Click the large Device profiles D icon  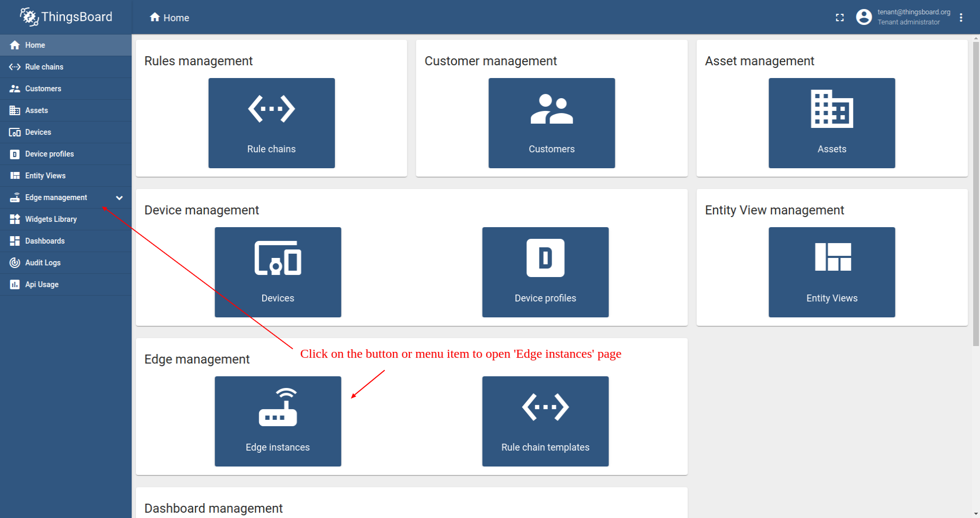pyautogui.click(x=545, y=258)
